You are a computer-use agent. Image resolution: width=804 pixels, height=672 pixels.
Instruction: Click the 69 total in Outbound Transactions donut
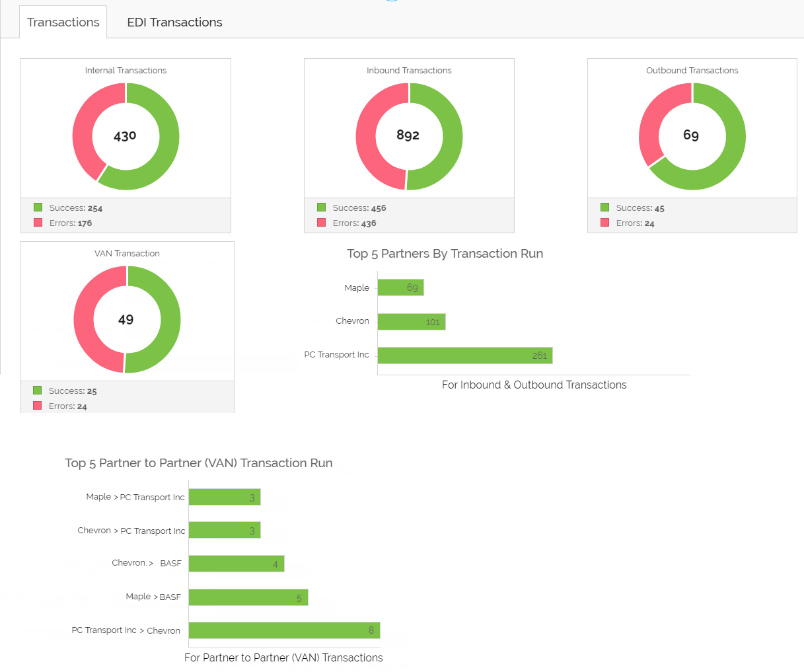(691, 135)
